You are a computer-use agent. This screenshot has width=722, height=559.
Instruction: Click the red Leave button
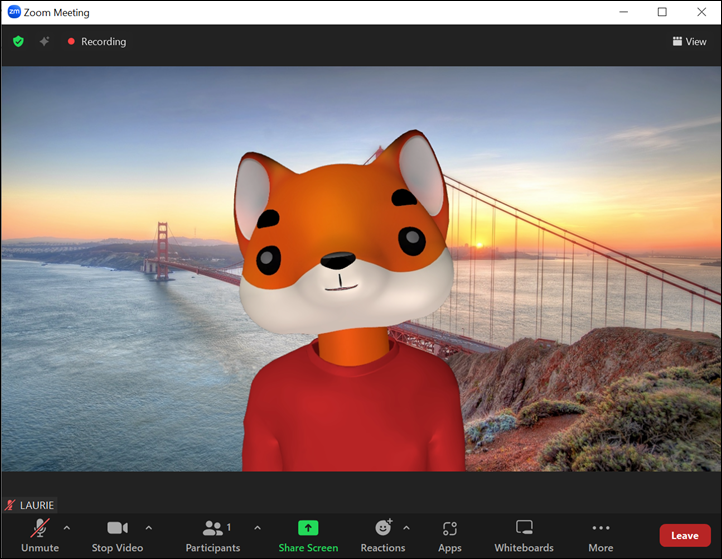point(685,535)
